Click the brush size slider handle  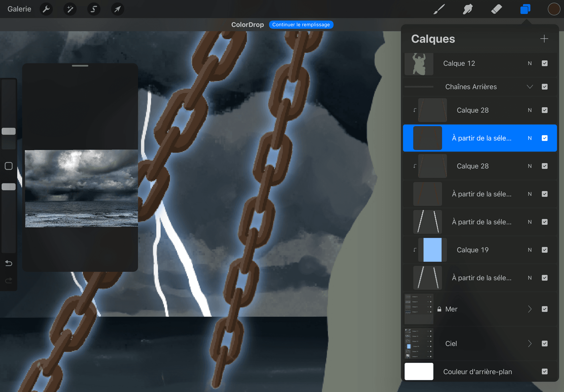(x=9, y=131)
